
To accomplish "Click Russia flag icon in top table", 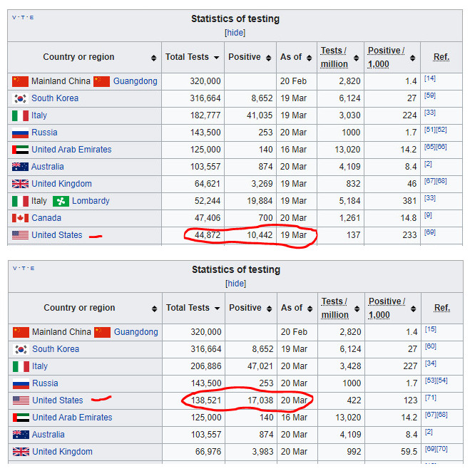I will point(21,133).
